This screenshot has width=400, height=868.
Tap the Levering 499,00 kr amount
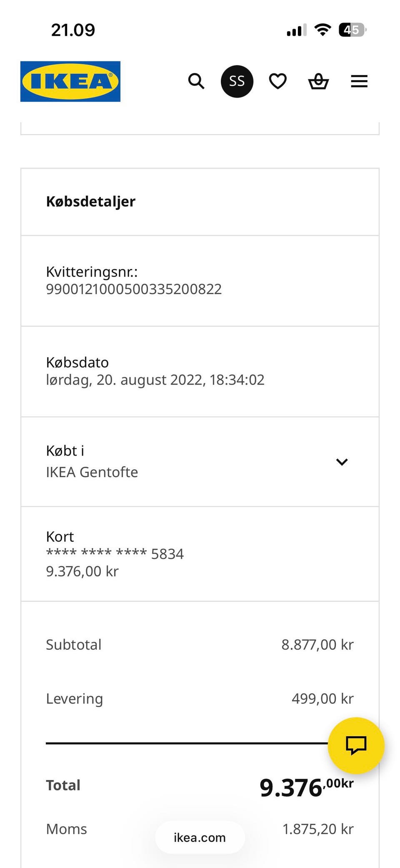click(322, 699)
